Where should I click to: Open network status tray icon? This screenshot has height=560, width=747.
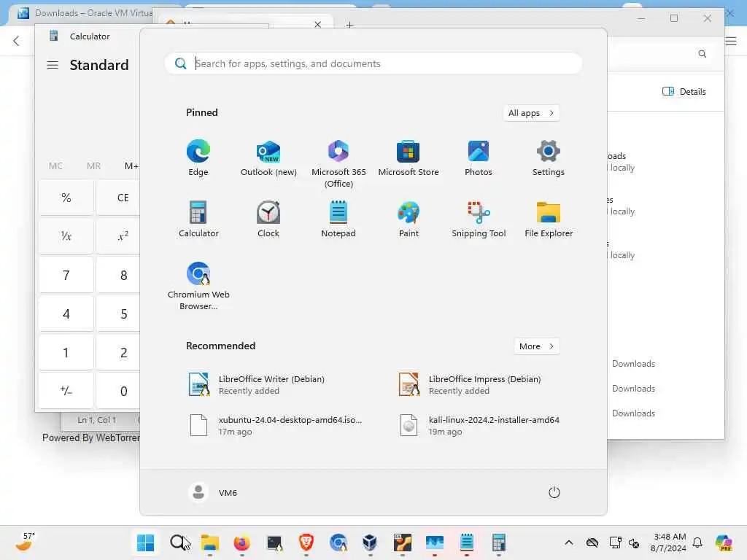pos(615,542)
